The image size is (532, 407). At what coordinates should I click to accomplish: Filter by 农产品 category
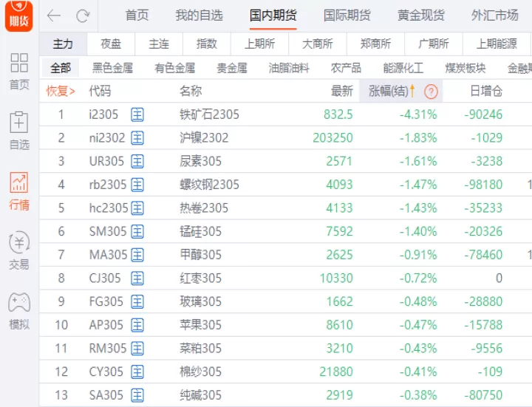[x=346, y=68]
